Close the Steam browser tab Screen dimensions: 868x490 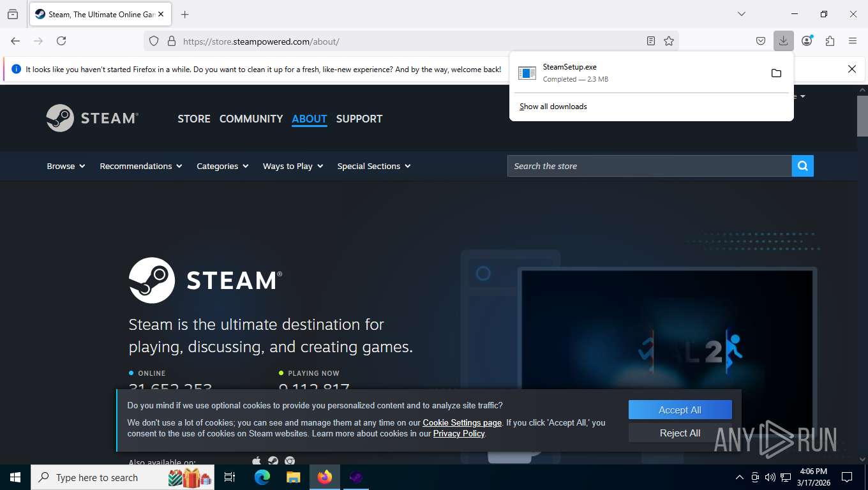(160, 14)
